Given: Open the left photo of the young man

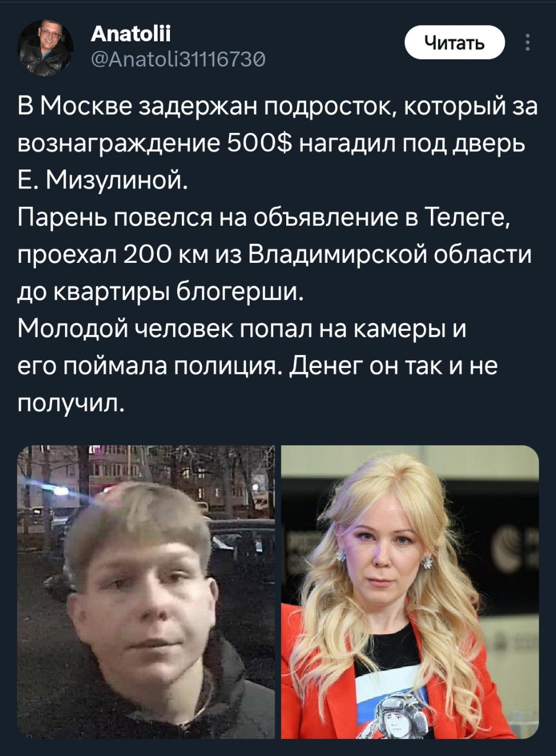Looking at the screenshot, I should tap(146, 592).
